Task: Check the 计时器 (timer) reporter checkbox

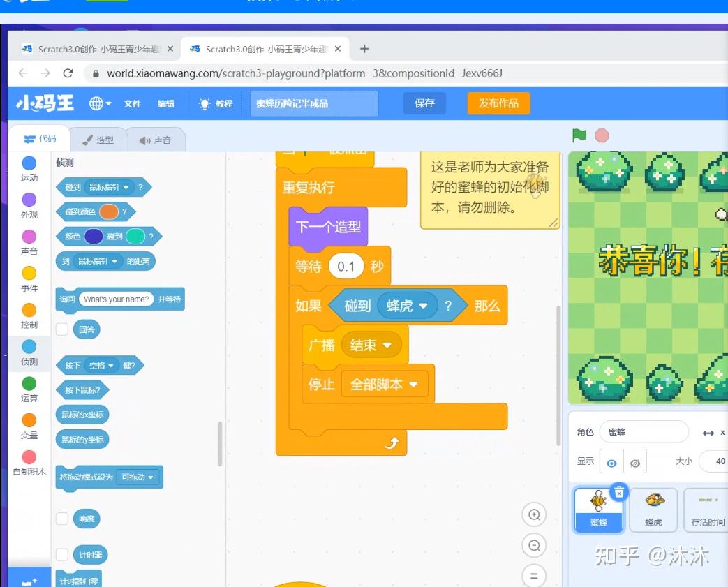Action: (x=62, y=553)
